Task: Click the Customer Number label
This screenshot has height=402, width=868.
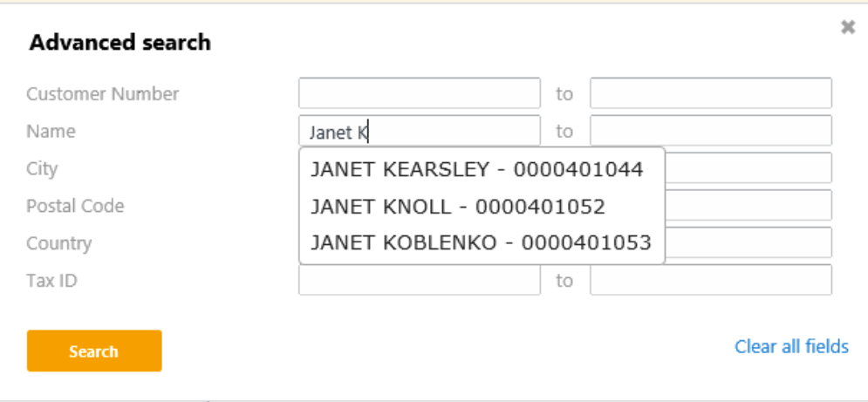Action: (103, 93)
